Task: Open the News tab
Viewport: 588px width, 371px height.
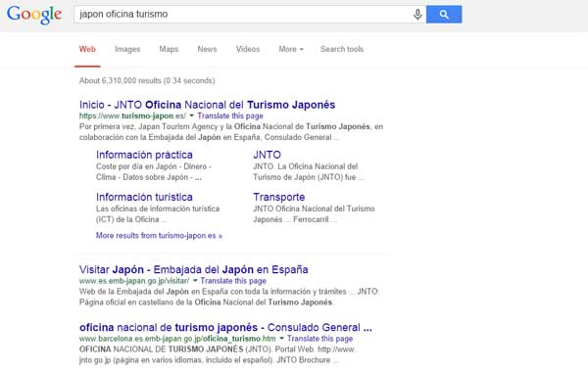Action: click(207, 49)
